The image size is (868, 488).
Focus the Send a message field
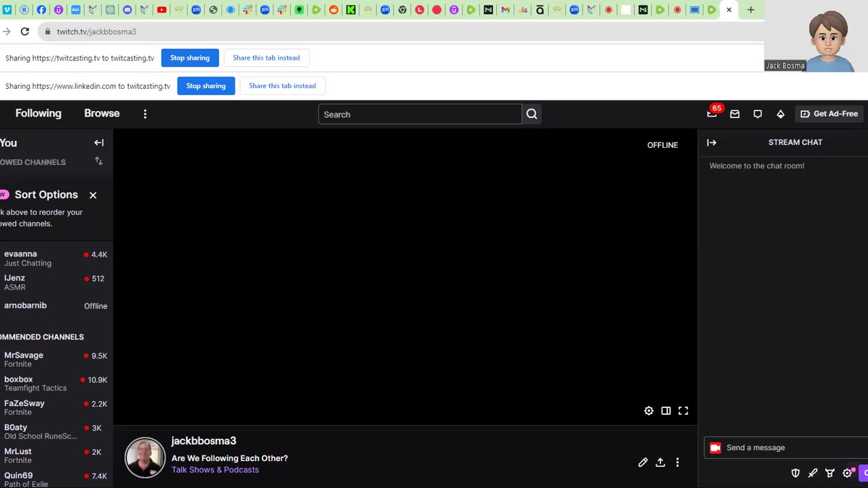787,447
